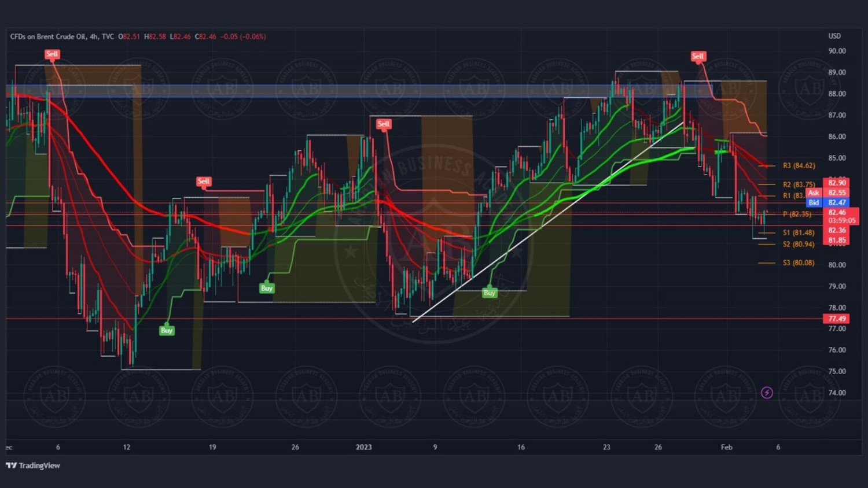Click the S2 (80.94) pivot label

799,244
